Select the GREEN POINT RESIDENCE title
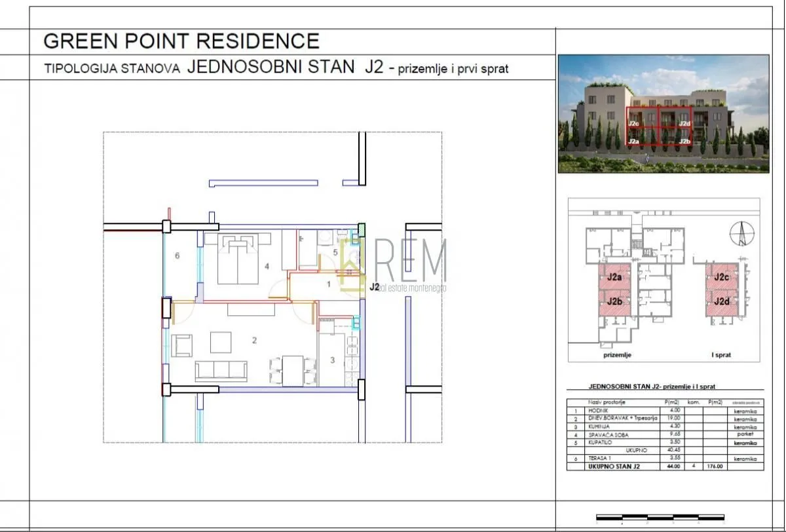 click(181, 41)
